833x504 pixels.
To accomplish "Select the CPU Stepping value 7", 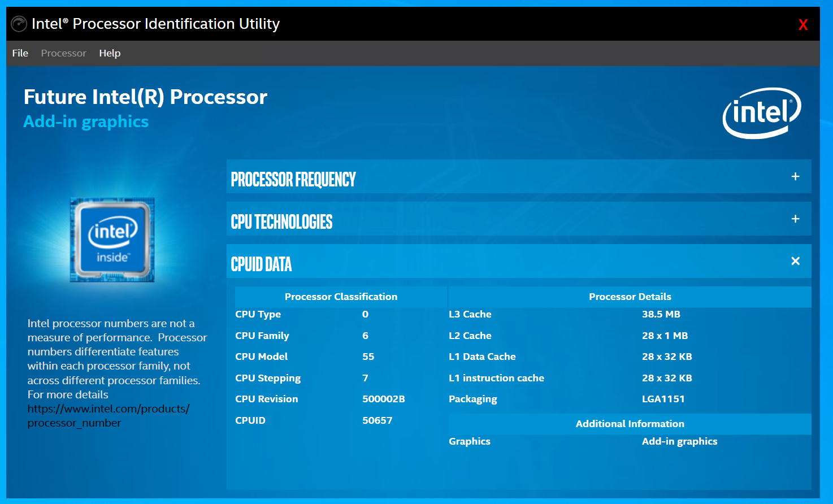I will 365,378.
